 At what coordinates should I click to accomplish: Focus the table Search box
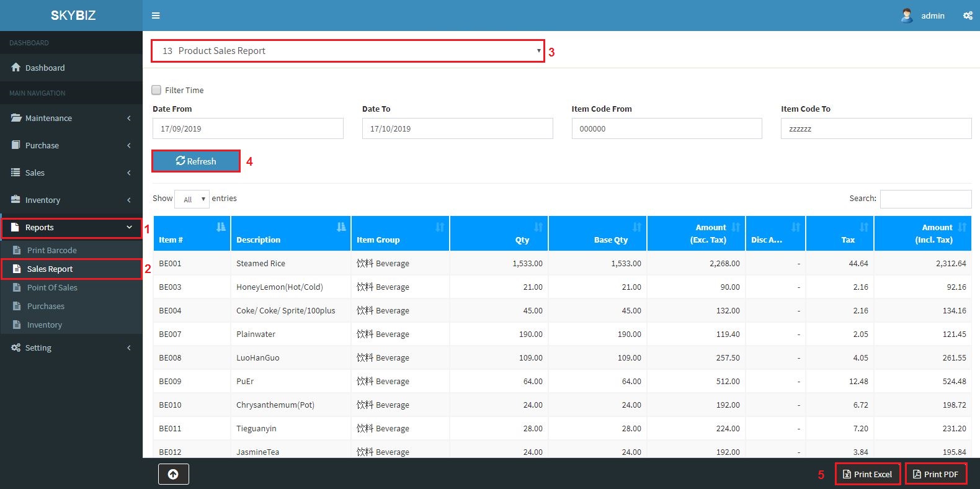(x=925, y=199)
